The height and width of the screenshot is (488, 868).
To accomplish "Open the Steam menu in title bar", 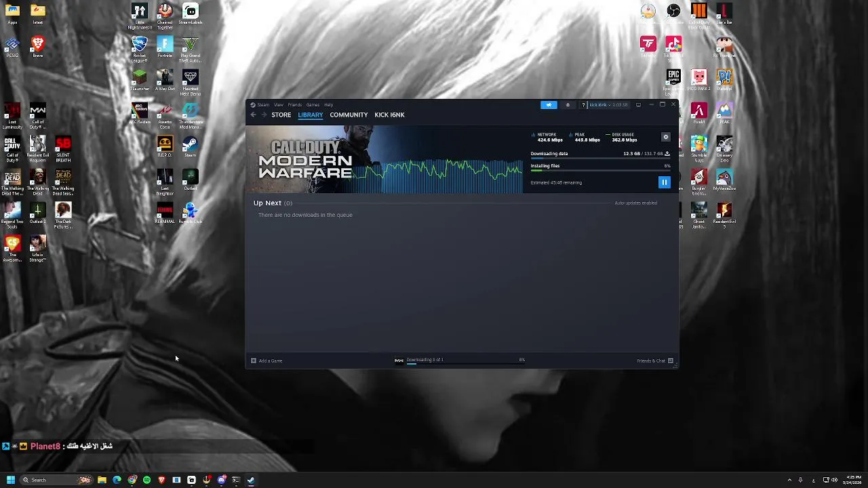I will [262, 105].
